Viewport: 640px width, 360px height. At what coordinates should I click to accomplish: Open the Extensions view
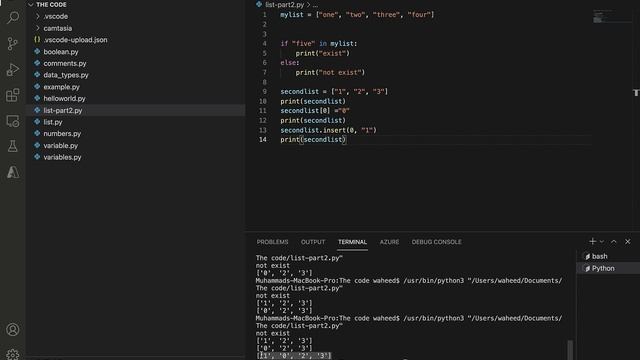pos(13,96)
